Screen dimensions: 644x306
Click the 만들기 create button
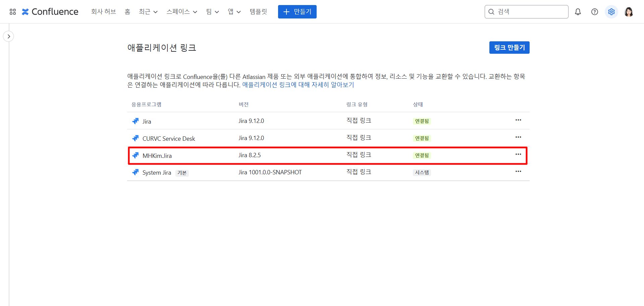(297, 12)
